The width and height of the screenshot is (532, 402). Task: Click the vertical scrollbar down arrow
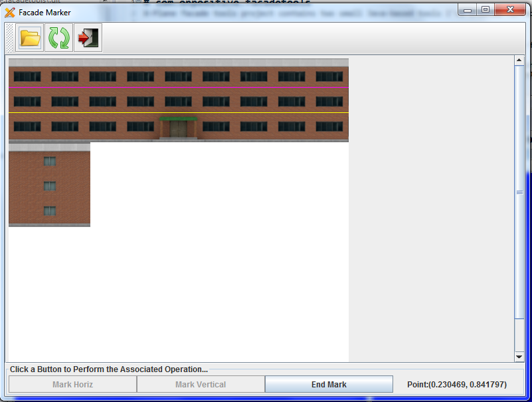click(x=519, y=357)
